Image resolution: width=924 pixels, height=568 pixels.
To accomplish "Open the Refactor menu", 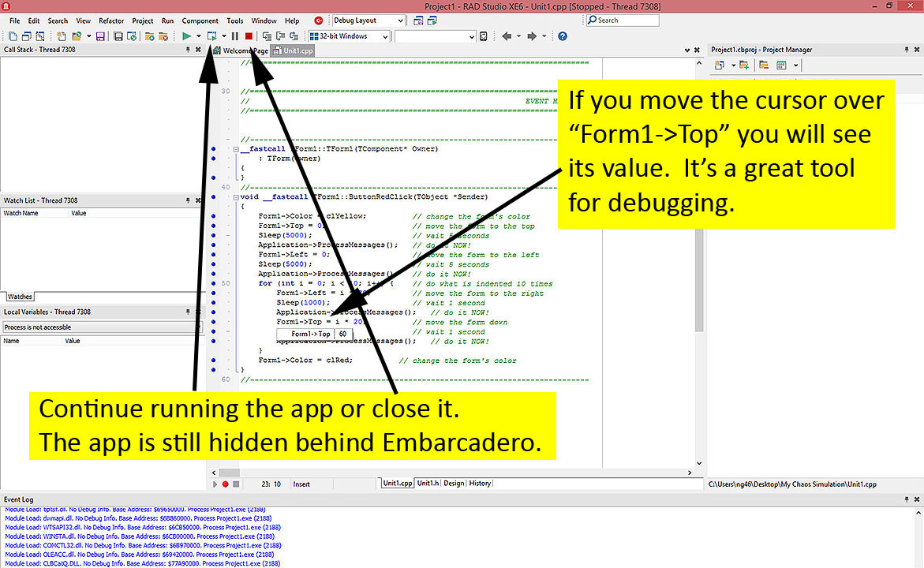I will tap(111, 21).
